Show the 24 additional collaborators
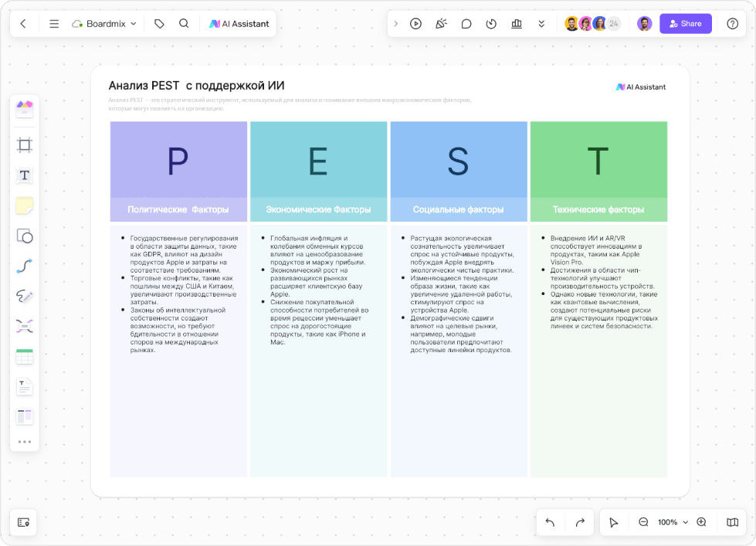 [x=614, y=24]
